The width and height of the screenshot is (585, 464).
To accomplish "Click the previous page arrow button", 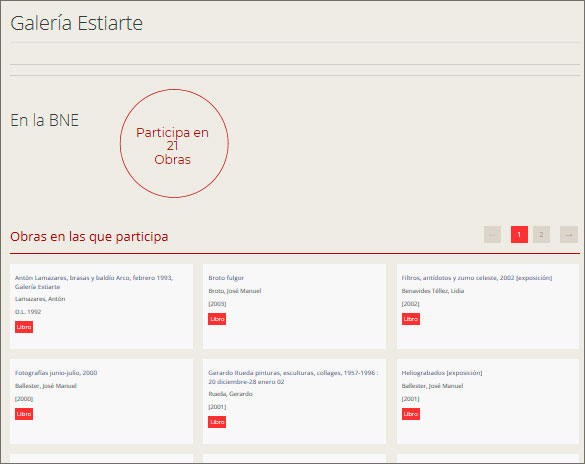I will [x=492, y=235].
